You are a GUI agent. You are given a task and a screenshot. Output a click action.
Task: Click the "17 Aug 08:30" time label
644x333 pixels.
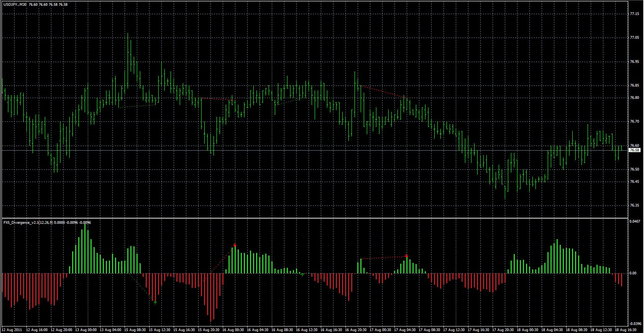point(429,330)
